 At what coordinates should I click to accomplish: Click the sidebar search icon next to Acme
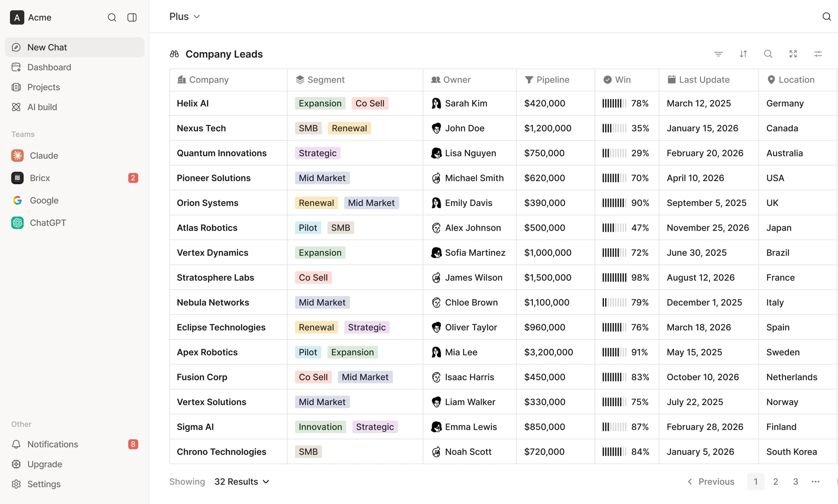coord(112,18)
